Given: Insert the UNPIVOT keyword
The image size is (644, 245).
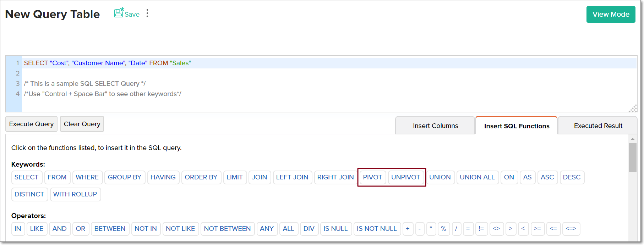Looking at the screenshot, I should click(x=406, y=177).
